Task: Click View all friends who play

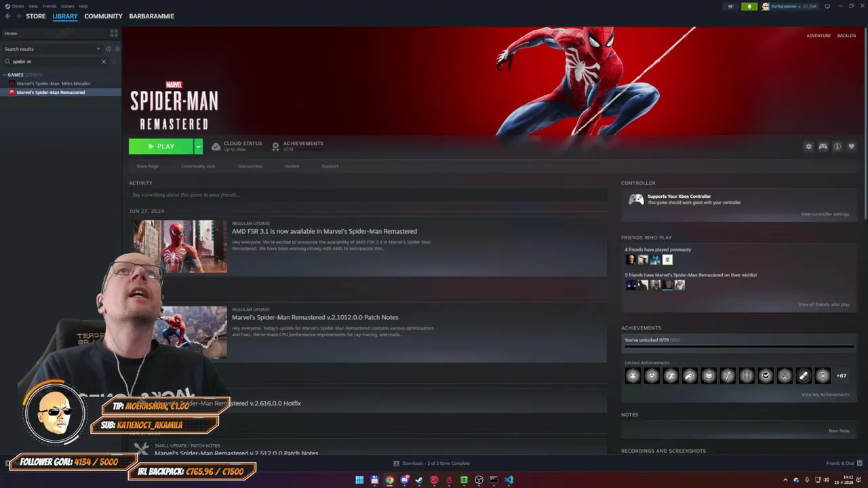Action: click(x=824, y=304)
